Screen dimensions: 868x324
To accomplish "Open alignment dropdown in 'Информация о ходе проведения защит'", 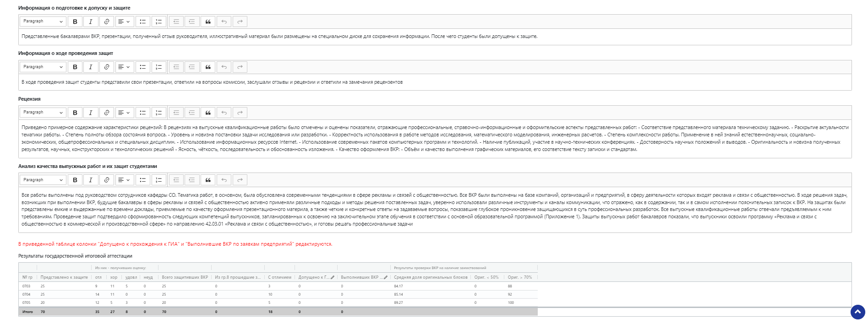I will click(124, 67).
